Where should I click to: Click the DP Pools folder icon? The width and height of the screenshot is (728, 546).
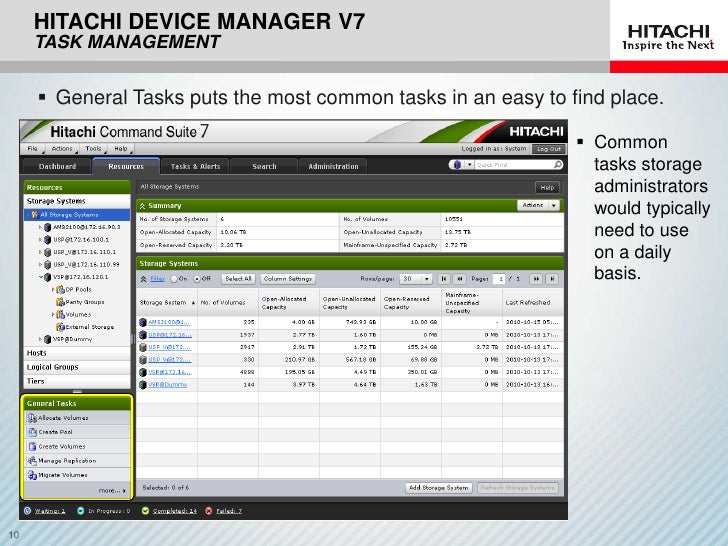click(60, 289)
